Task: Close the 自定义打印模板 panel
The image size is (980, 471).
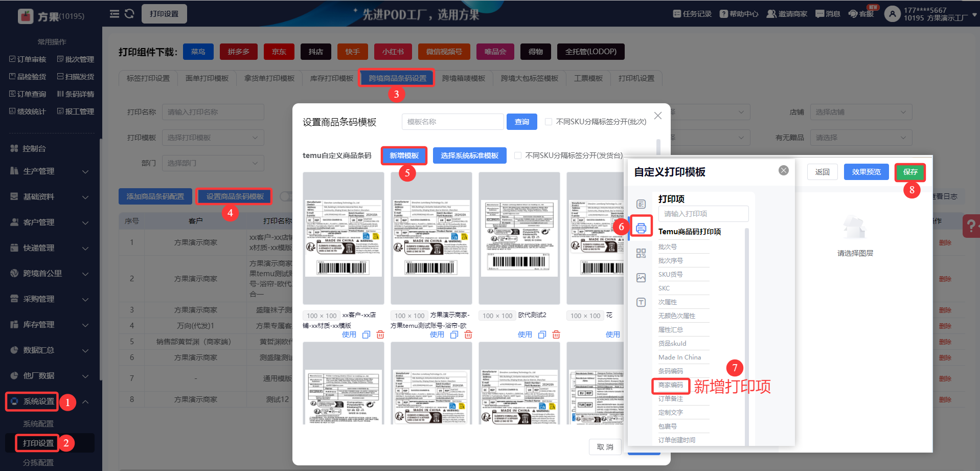Action: pos(784,170)
